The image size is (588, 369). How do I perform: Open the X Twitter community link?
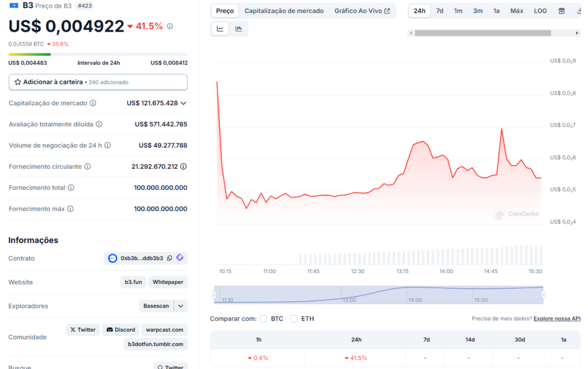point(83,329)
